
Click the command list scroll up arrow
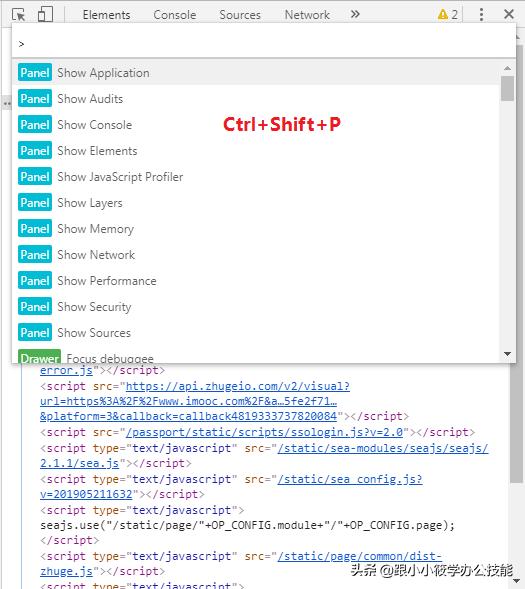507,68
